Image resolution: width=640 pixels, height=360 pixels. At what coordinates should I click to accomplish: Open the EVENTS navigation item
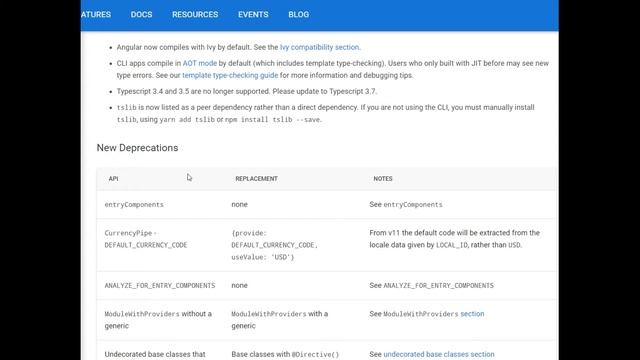tap(253, 14)
